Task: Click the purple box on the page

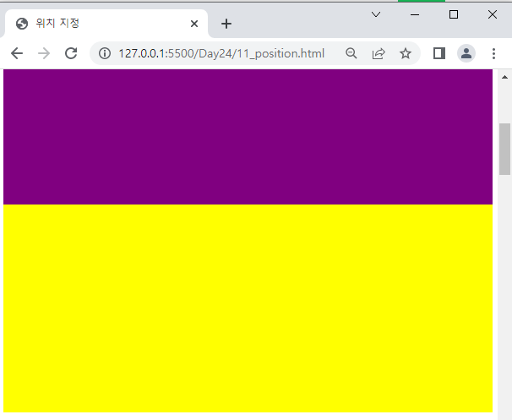Action: [x=248, y=137]
